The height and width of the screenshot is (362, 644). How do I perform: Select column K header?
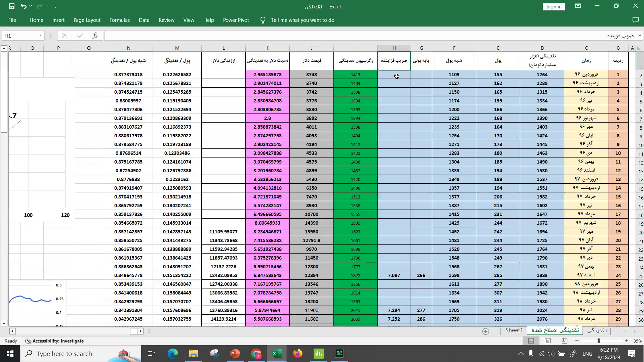click(x=268, y=48)
